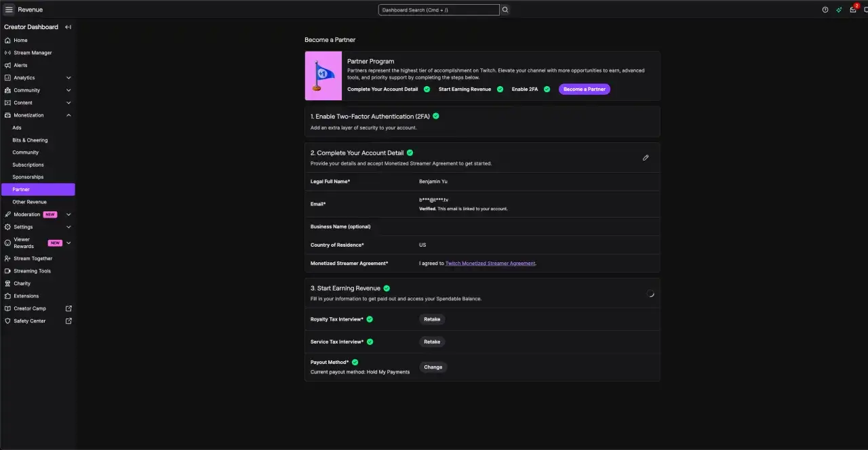Change the payout method
The image size is (868, 450).
433,367
